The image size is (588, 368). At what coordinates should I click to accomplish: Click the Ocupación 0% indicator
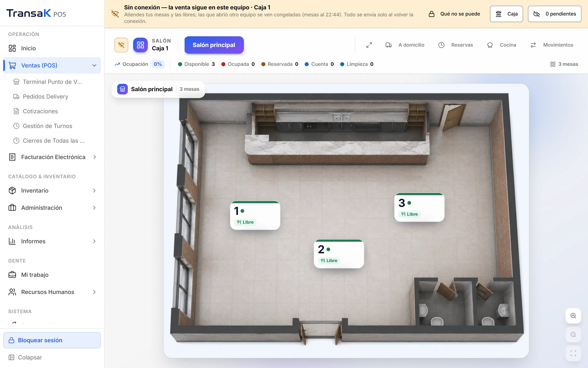(x=139, y=64)
